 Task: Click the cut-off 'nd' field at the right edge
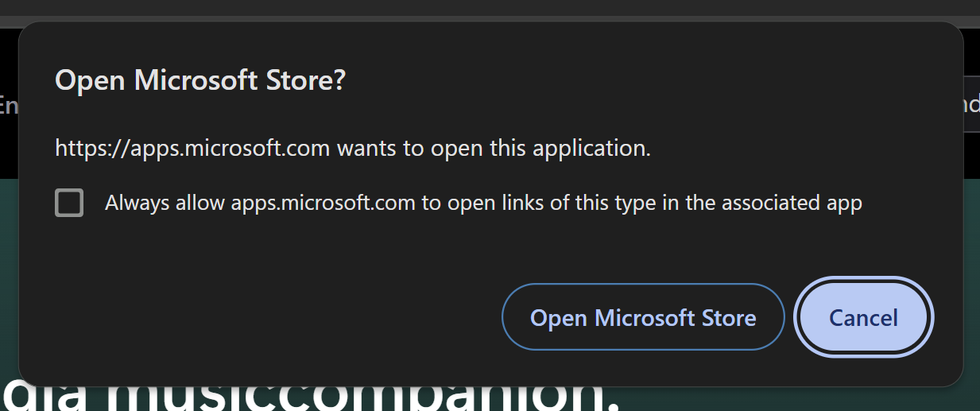[971, 105]
